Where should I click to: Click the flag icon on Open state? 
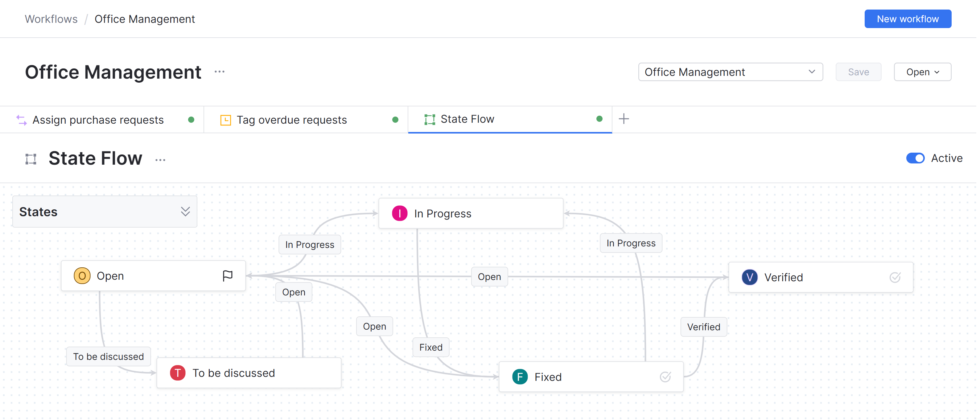coord(228,275)
